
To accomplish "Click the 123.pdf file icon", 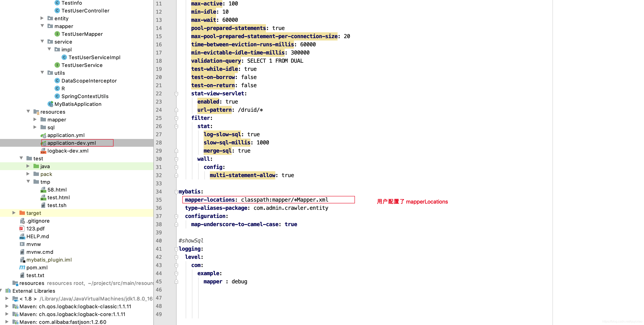I will 22,228.
